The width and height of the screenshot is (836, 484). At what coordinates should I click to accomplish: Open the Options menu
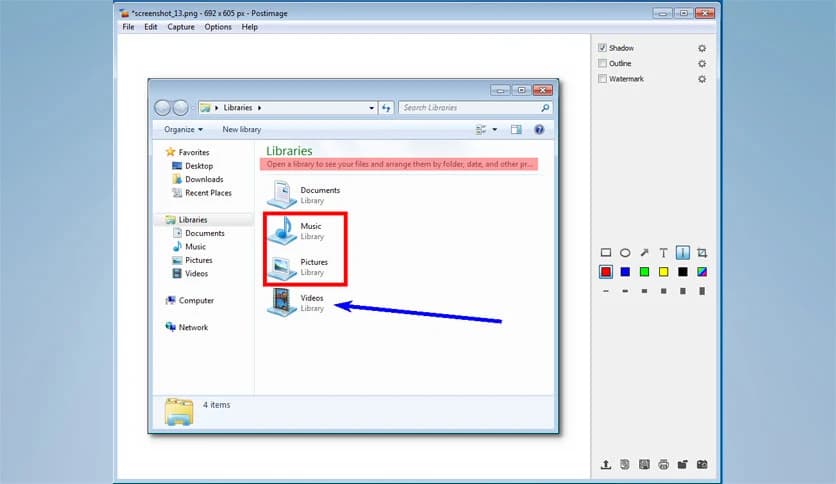(x=218, y=27)
